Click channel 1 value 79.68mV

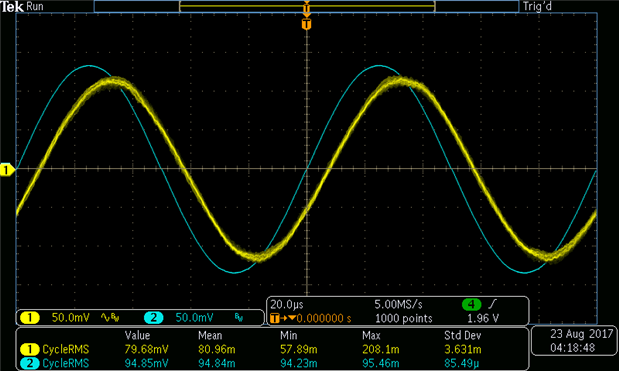(x=146, y=350)
